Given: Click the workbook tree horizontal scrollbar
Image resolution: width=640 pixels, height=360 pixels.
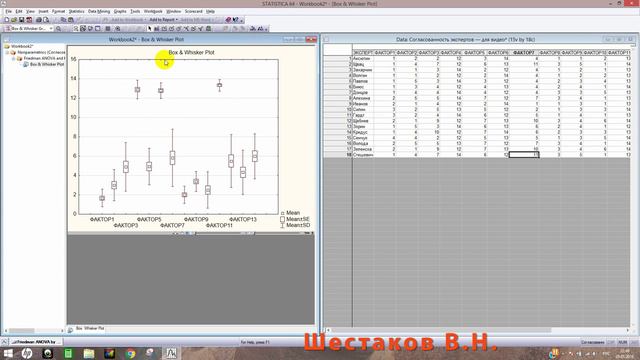Looking at the screenshot, I should tap(34, 330).
